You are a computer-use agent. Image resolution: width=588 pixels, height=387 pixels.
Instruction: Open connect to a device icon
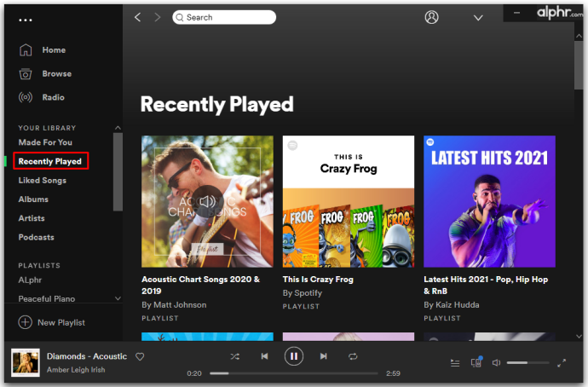476,362
